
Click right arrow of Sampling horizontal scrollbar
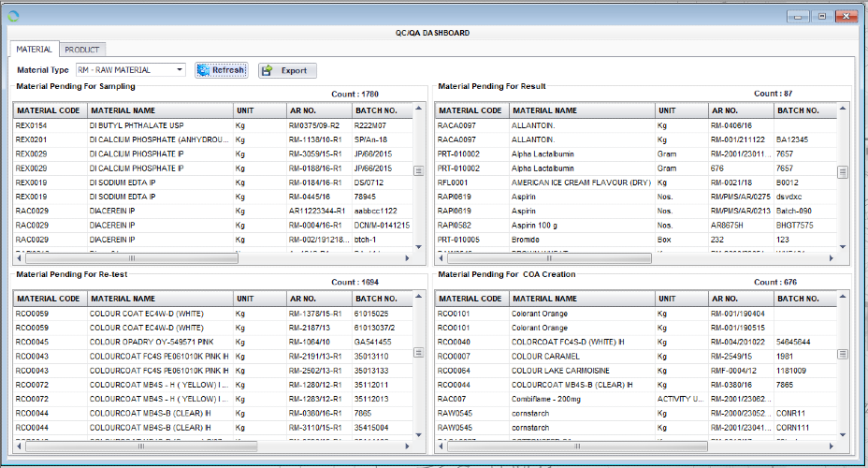point(407,258)
